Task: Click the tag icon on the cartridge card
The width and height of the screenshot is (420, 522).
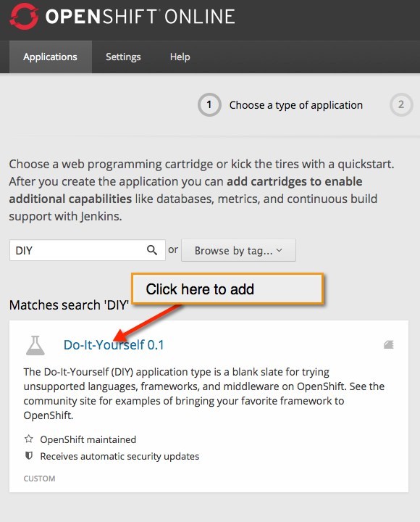Action: point(388,344)
